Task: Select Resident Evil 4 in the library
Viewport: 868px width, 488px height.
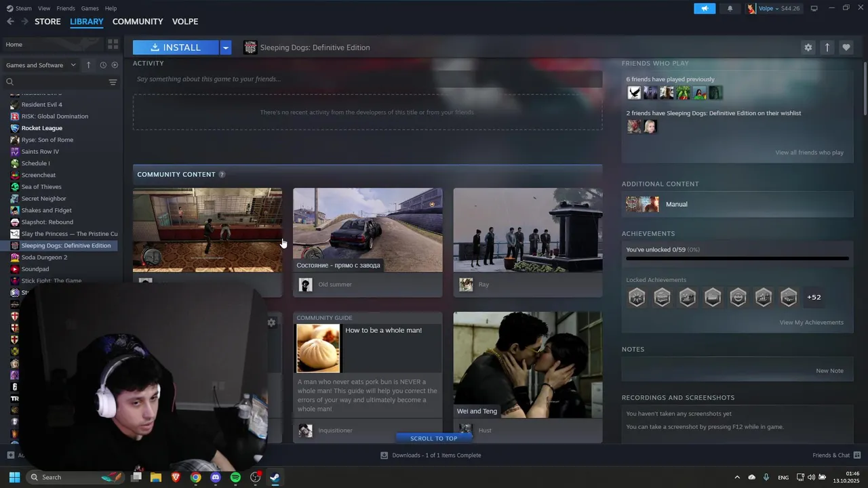Action: click(41, 104)
